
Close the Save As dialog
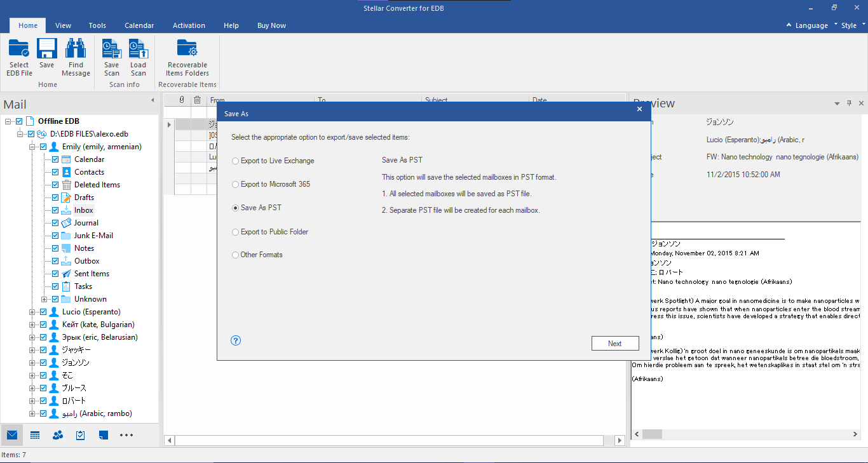click(x=639, y=109)
